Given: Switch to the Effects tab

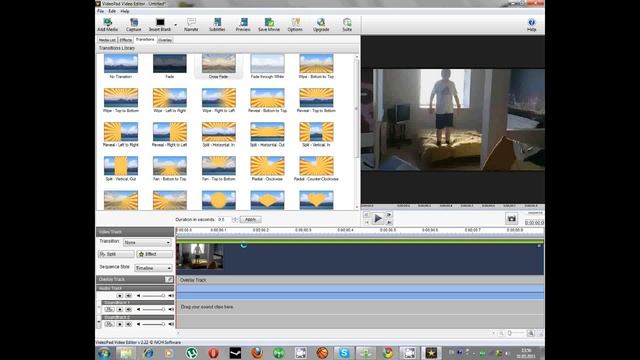Looking at the screenshot, I should point(126,40).
